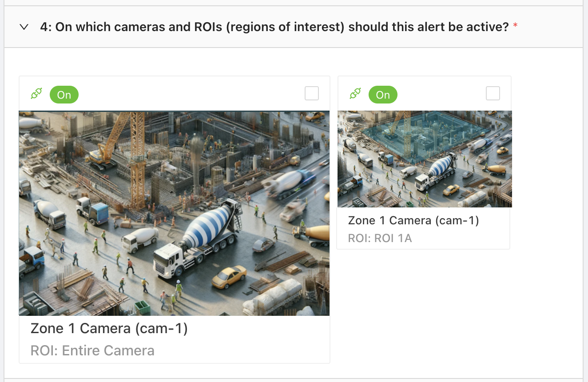588x382 pixels.
Task: Check the checkbox on the ROI 1A card
Action: coord(493,93)
